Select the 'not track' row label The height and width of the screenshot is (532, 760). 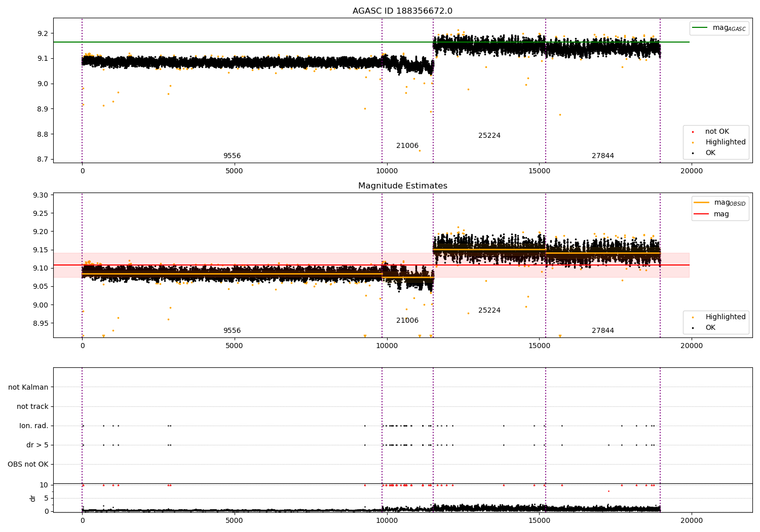[x=32, y=406]
